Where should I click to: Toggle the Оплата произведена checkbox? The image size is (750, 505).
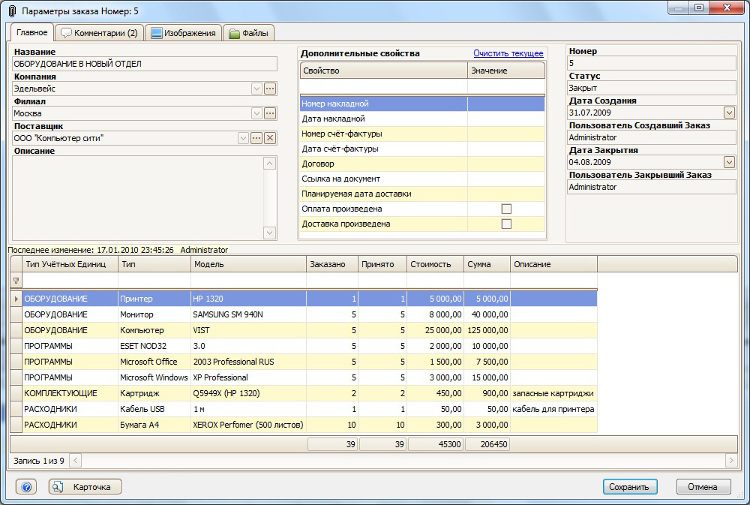(x=506, y=209)
